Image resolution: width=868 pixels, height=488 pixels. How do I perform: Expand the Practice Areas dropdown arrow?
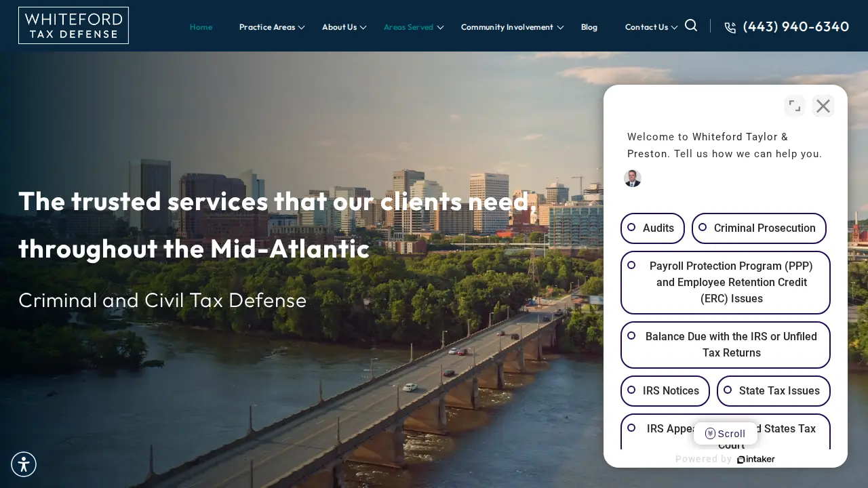click(x=302, y=28)
